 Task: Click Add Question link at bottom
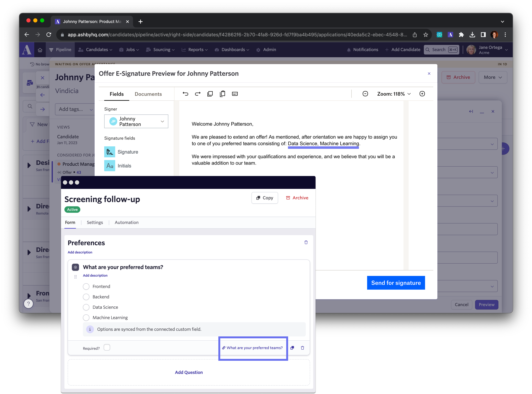tap(189, 372)
